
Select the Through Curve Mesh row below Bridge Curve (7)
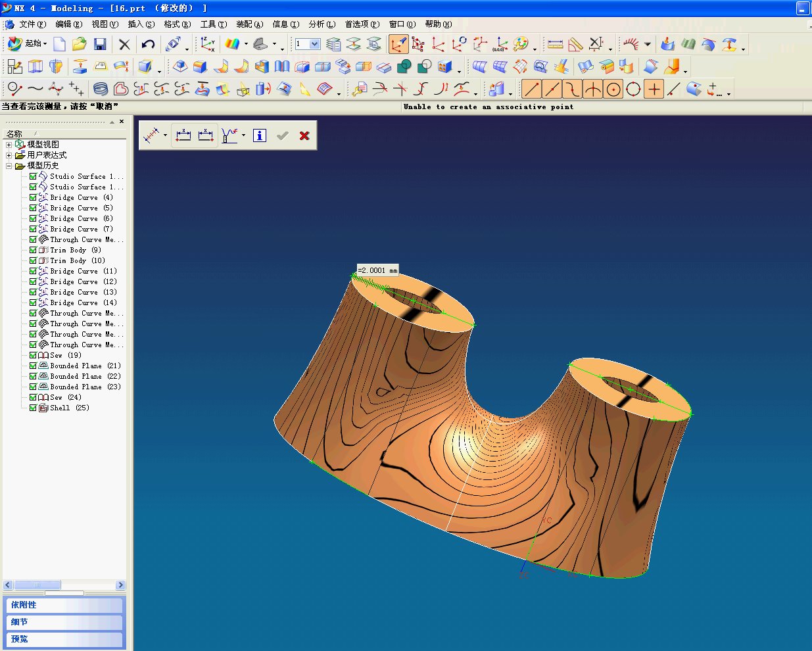tap(82, 239)
